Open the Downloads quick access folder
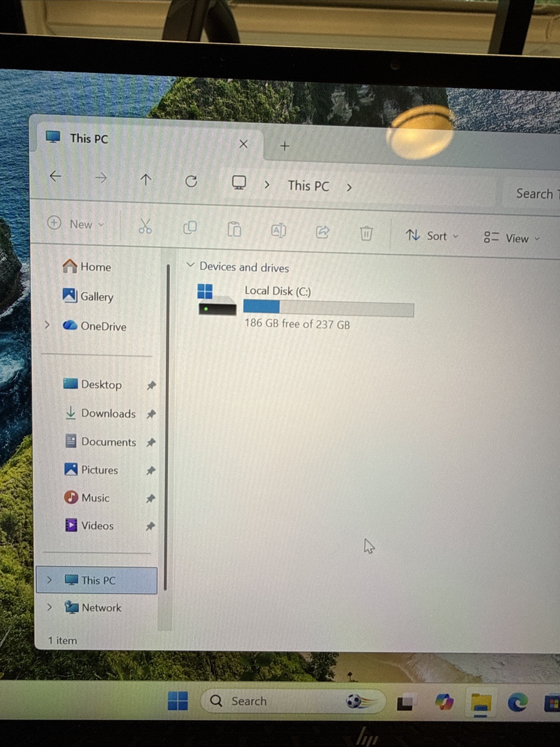Screen dimensions: 560x747 point(99,413)
